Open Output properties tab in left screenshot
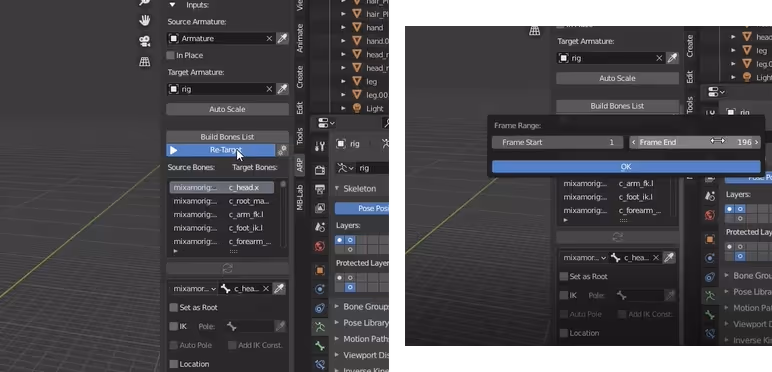 pos(320,189)
